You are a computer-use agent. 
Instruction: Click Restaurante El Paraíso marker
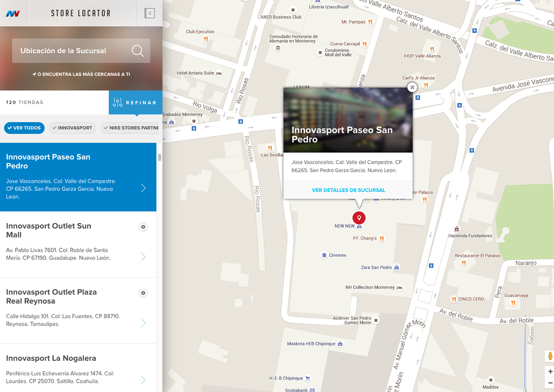(464, 263)
